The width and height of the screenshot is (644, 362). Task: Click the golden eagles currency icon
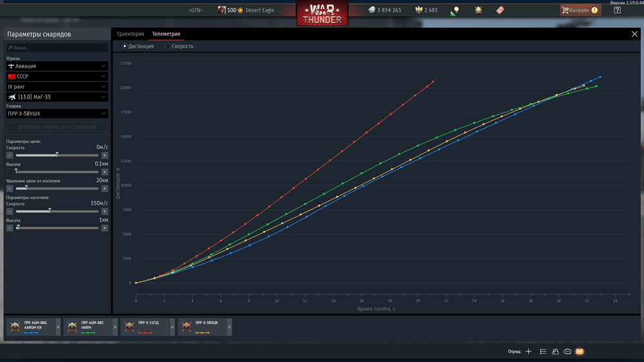pyautogui.click(x=419, y=10)
